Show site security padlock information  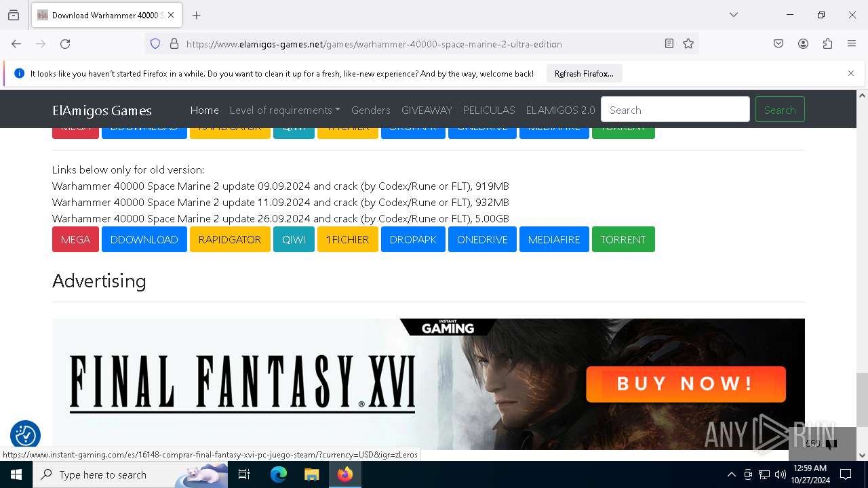(x=174, y=43)
